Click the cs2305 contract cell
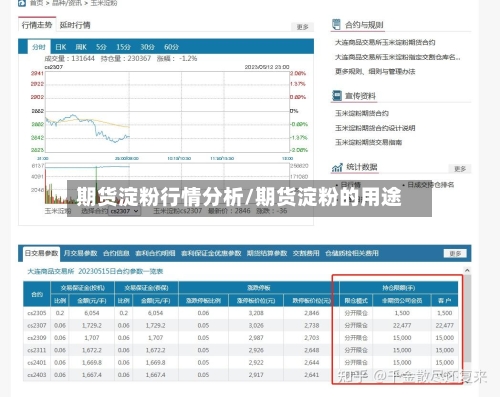The height and width of the screenshot is (397, 500). tap(37, 313)
